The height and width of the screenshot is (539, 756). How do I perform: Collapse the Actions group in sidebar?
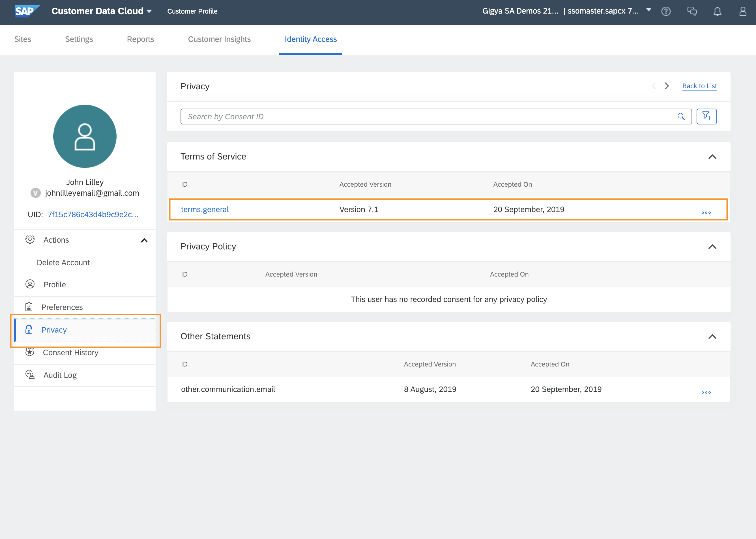(x=144, y=240)
